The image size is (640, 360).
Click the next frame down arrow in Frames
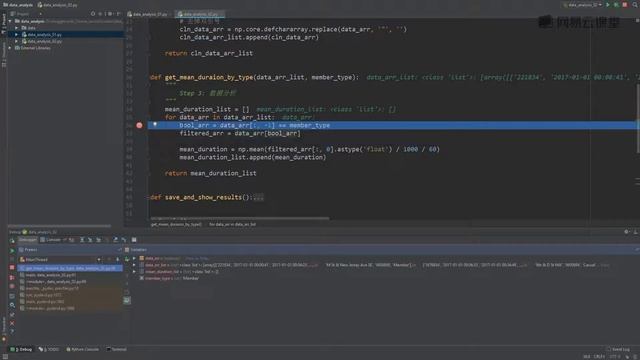pyautogui.click(x=118, y=260)
